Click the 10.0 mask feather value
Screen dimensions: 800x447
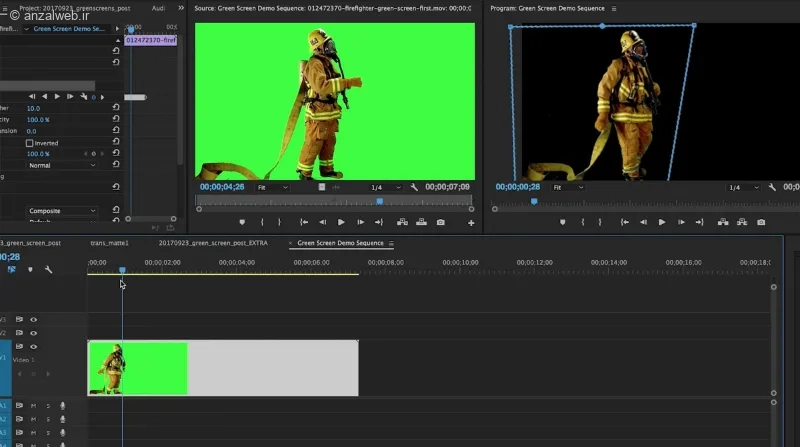point(33,108)
